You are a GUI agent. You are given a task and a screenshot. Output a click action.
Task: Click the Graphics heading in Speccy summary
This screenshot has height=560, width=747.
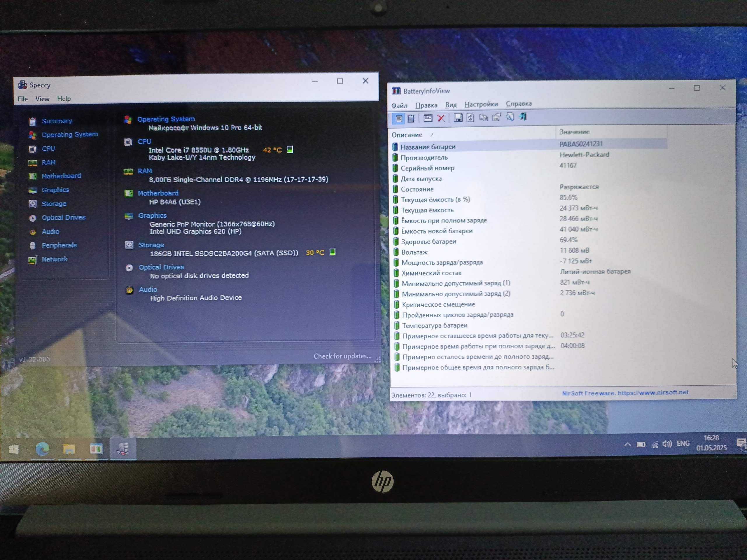click(x=152, y=215)
